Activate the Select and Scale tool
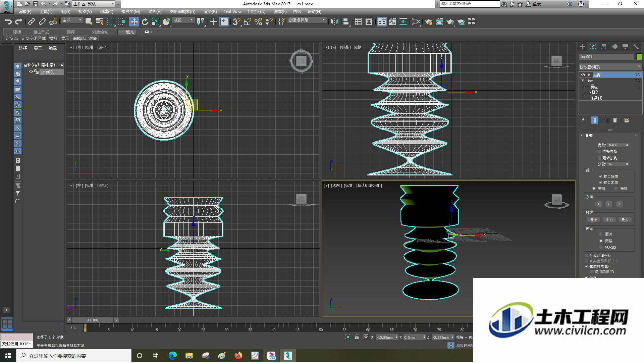Viewport: 644px width, 363px height. click(x=156, y=22)
